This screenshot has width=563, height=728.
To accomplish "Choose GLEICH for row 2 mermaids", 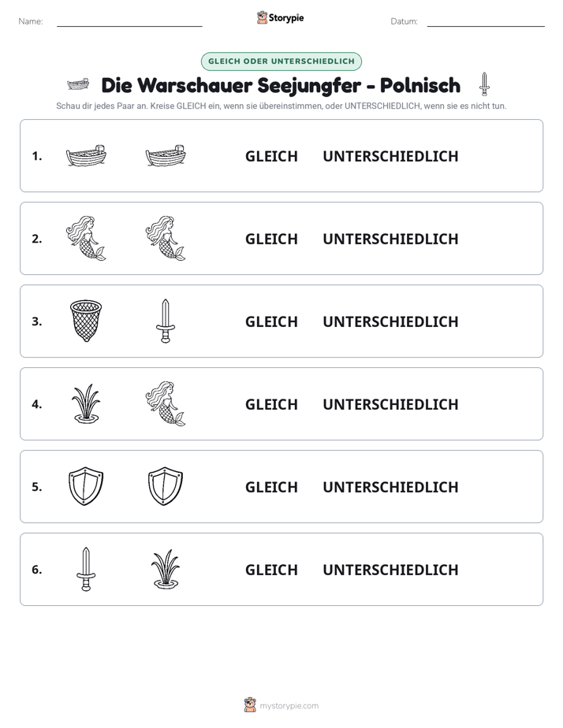I will 271,239.
